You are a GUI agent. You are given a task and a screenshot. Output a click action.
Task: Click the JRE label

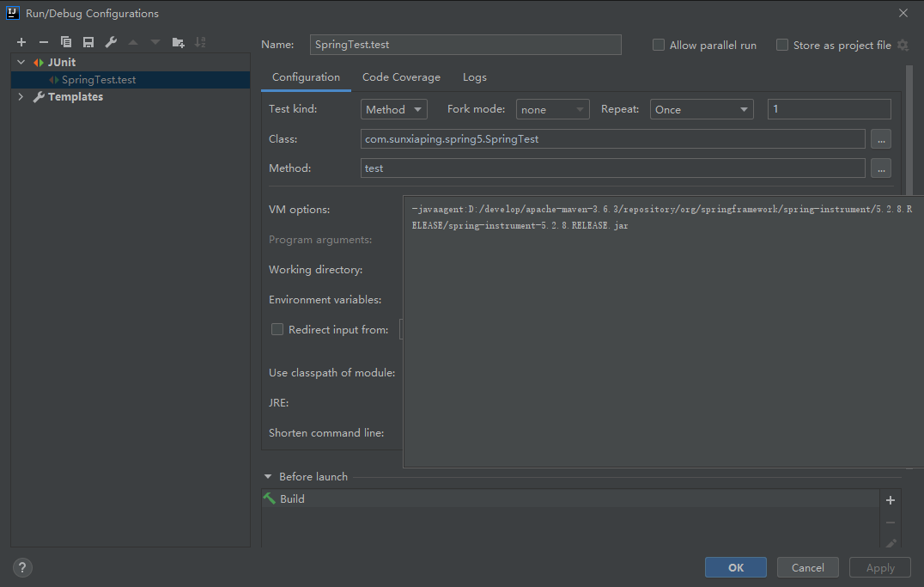coord(279,403)
